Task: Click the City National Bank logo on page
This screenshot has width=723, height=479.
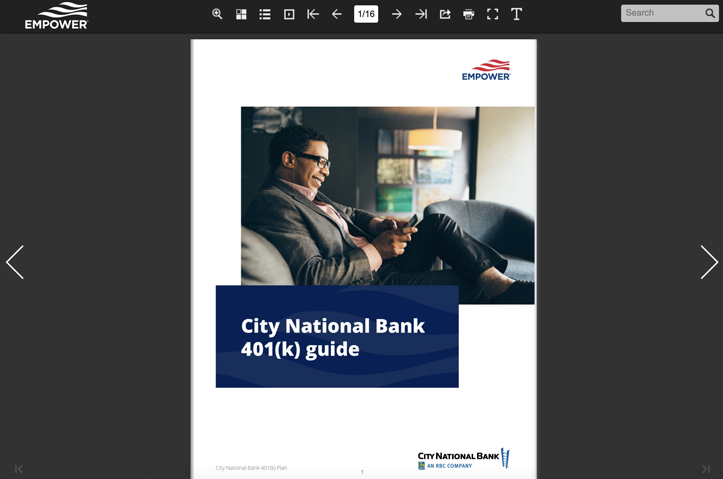Action: 464,459
